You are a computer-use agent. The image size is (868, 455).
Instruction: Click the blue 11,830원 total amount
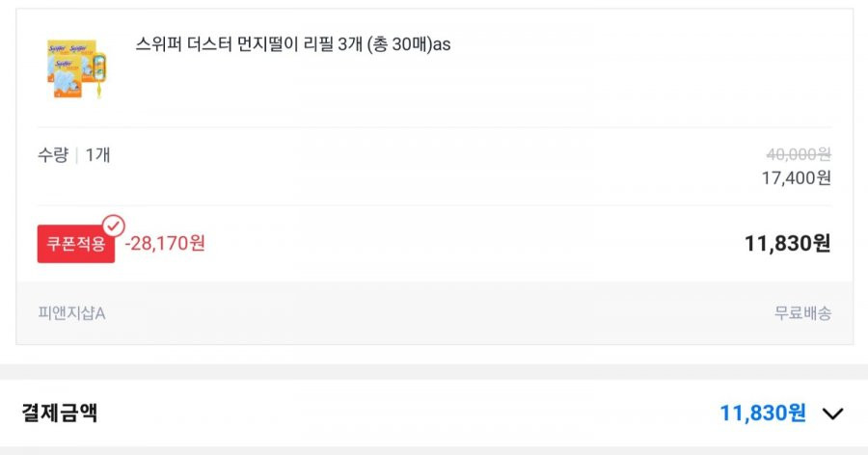(x=762, y=413)
